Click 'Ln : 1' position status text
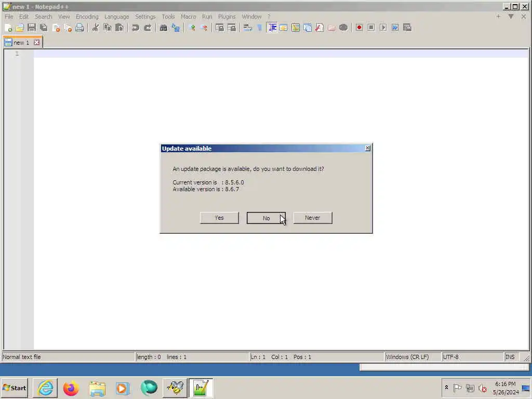Screen dimensions: 532x399 coord(258,357)
